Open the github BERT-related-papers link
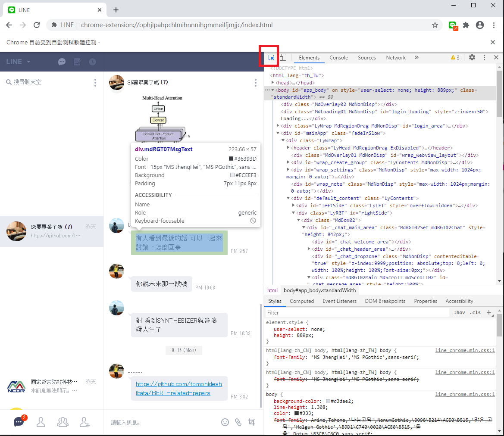Screen dimensions: 504x436 179,389
